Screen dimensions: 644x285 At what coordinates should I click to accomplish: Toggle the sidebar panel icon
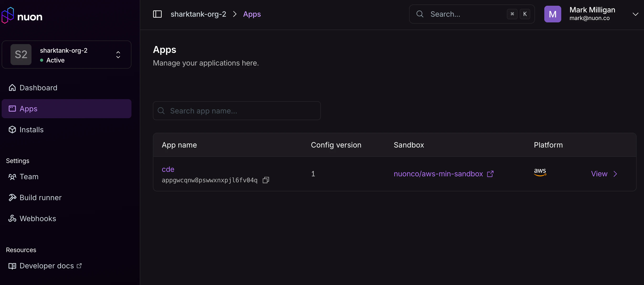point(157,14)
